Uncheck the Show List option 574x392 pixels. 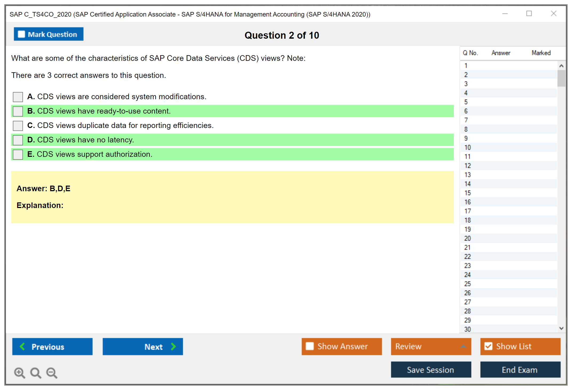(488, 346)
